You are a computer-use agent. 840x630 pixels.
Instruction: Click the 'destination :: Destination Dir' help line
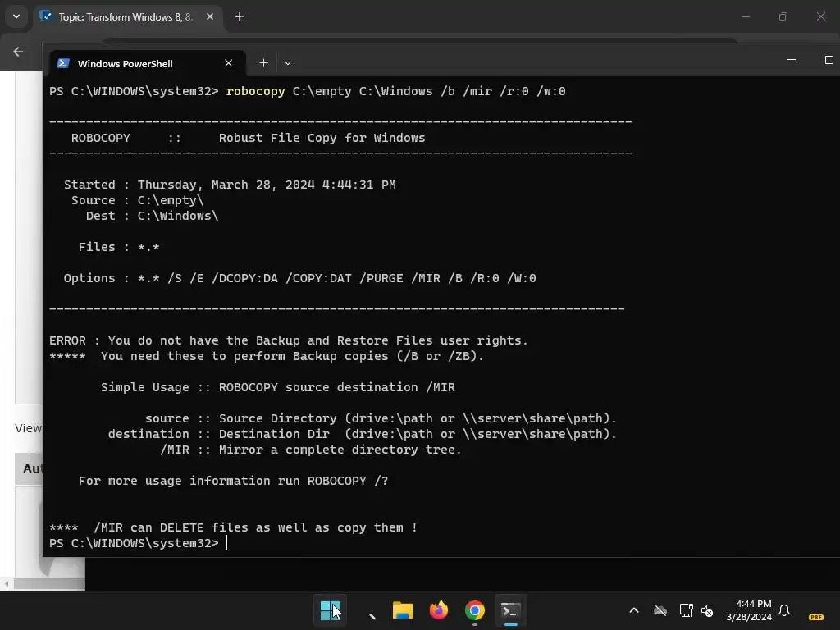363,434
